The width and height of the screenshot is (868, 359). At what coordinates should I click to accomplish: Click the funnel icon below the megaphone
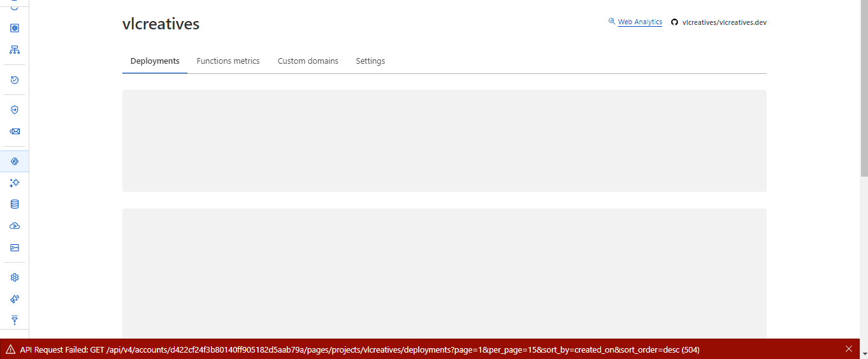pyautogui.click(x=15, y=319)
